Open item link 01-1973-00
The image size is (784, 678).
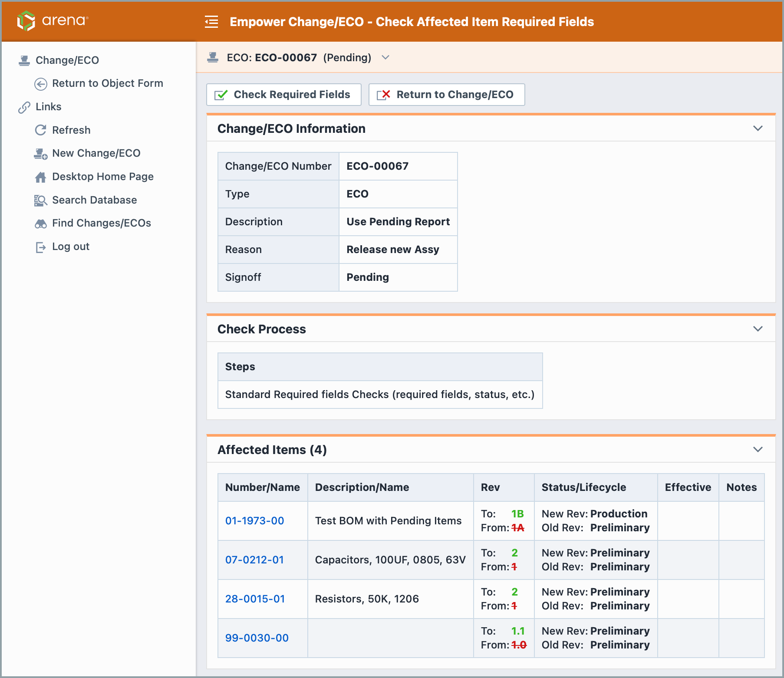tap(254, 521)
